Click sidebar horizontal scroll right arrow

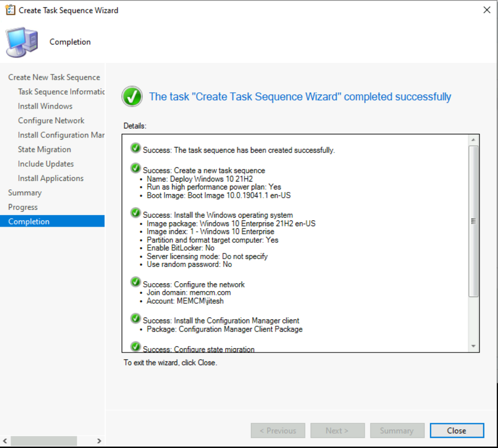99,441
